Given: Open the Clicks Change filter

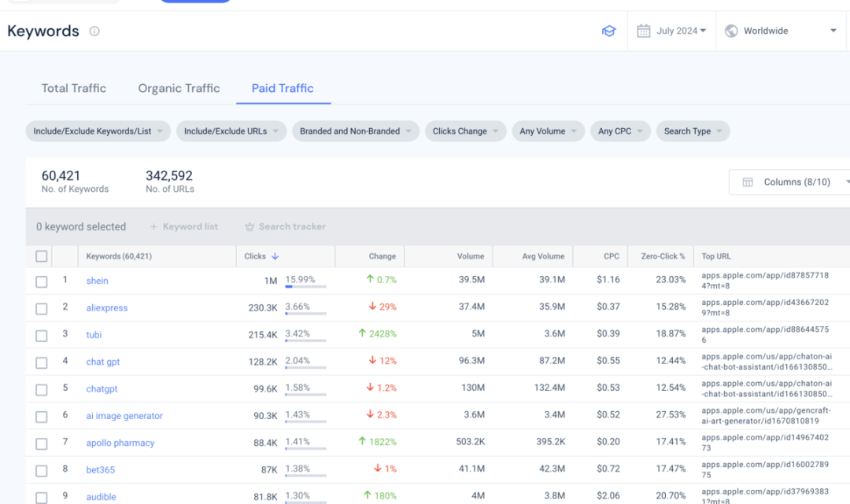Looking at the screenshot, I should (x=465, y=131).
